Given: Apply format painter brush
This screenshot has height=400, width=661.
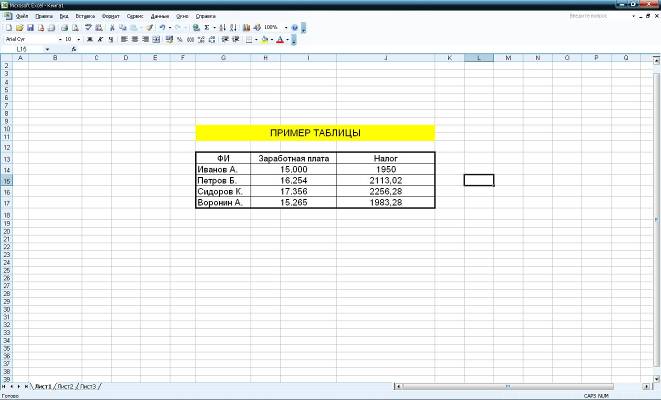Looking at the screenshot, I should [149, 28].
